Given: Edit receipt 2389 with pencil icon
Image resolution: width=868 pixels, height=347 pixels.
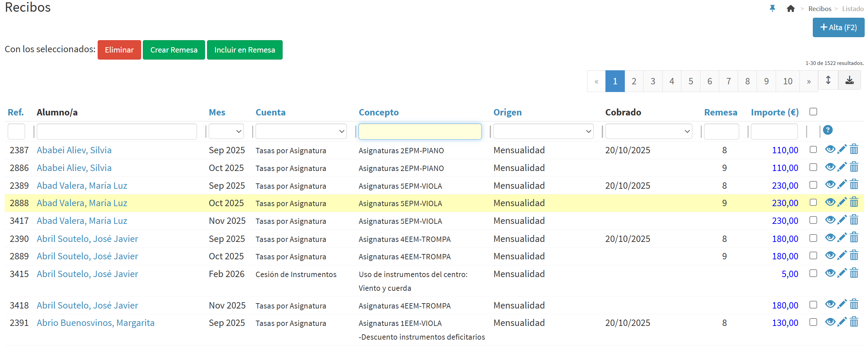Looking at the screenshot, I should coord(842,184).
